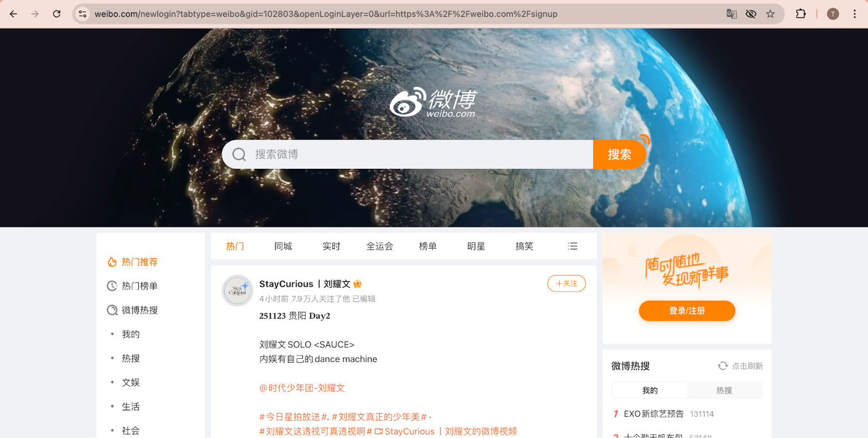Screen dimensions: 868x438
Task: Open hashtag #刘耀文真正的少年美#
Action: tap(379, 417)
